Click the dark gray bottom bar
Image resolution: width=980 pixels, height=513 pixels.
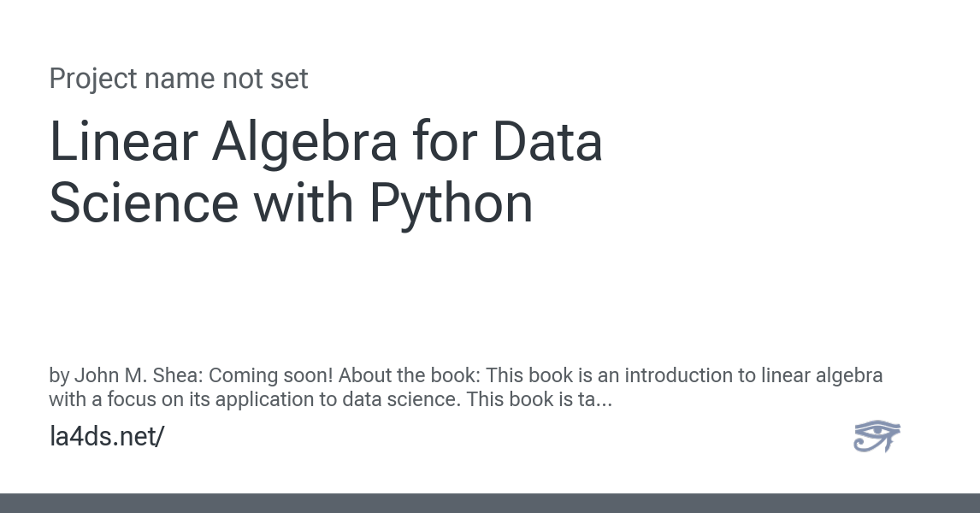[x=490, y=503]
